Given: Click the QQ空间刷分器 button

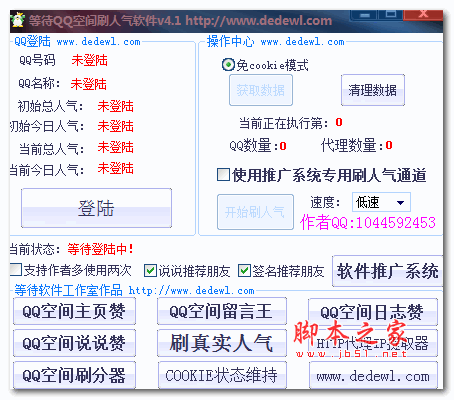Looking at the screenshot, I should click(x=74, y=375).
